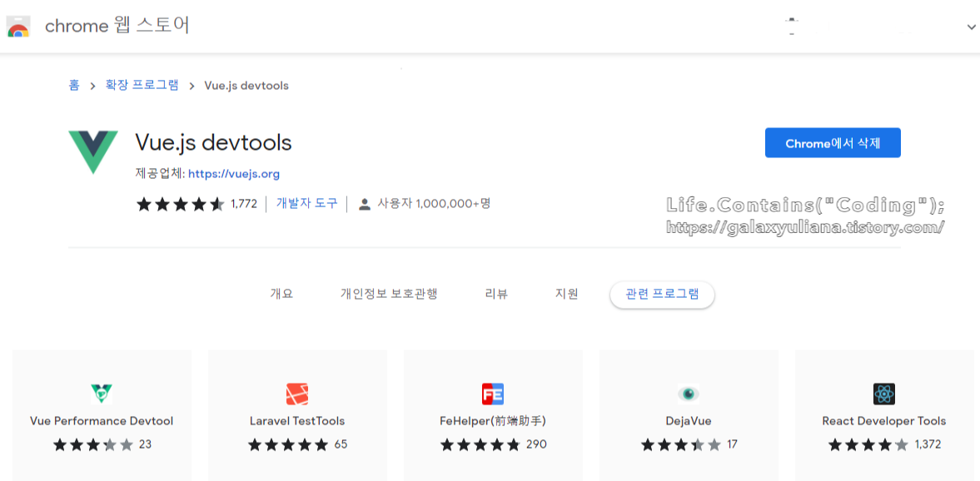This screenshot has height=481, width=980.
Task: Click Laravel TestTools rating of 65
Action: (x=297, y=444)
